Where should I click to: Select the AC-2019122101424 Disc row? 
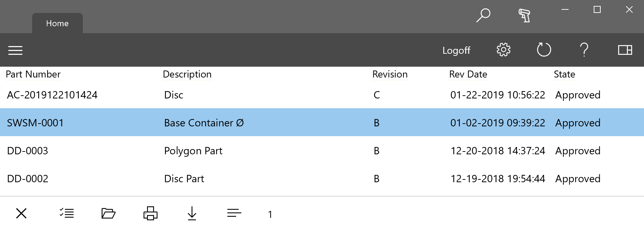tap(322, 95)
